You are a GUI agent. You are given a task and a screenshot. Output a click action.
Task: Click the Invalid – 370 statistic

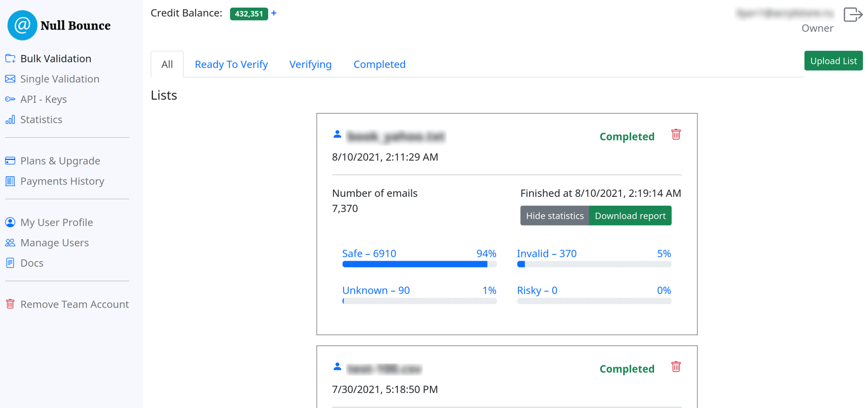pyautogui.click(x=546, y=253)
